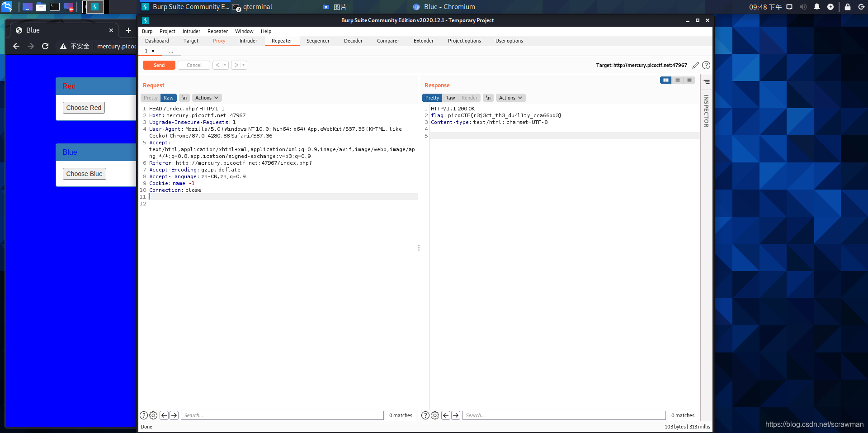
Task: Add new repeater tab with ellipsis
Action: (171, 51)
